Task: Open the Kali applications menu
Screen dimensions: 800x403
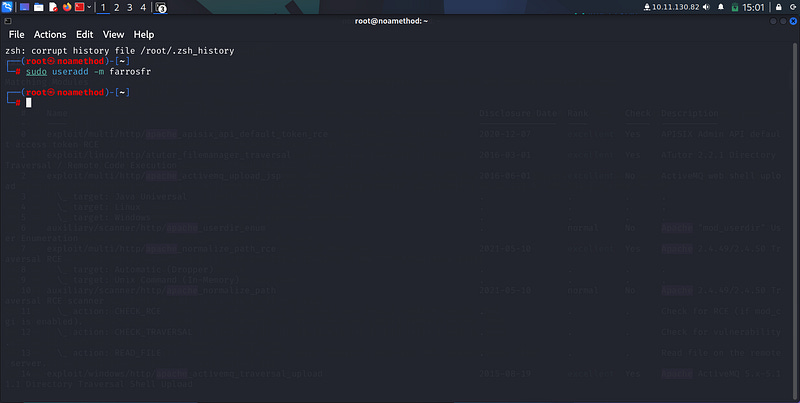Action: coord(8,7)
